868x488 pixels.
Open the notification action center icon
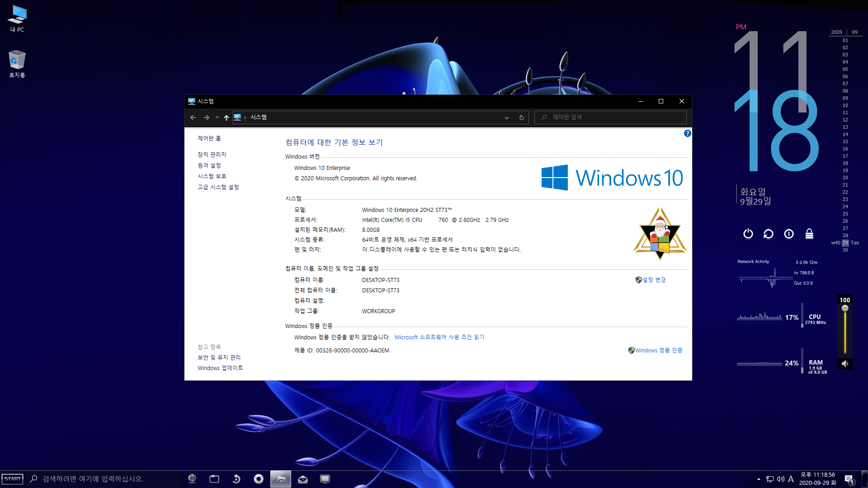tap(849, 479)
